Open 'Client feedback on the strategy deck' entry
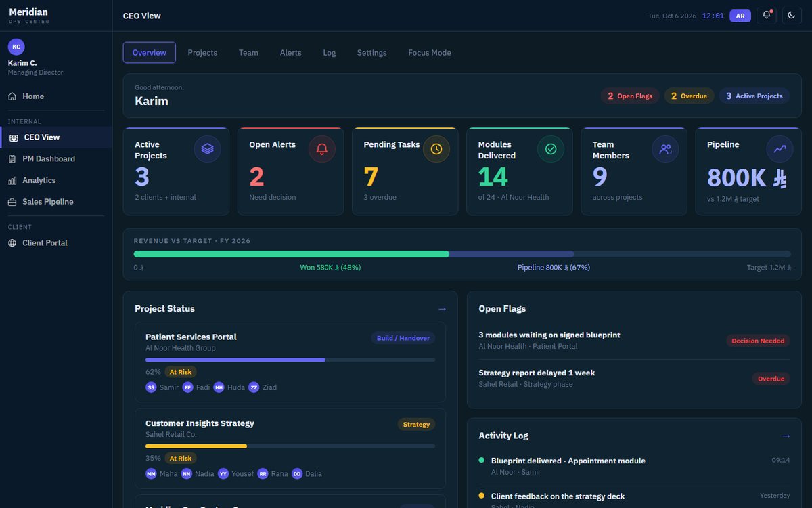The height and width of the screenshot is (508, 812). point(634,500)
